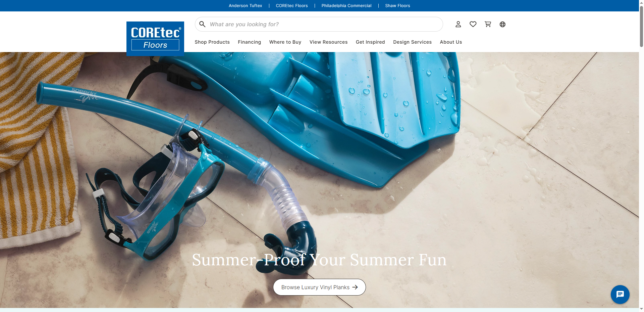Viewport: 644px width, 312px height.
Task: Open the Shop Products menu
Action: (x=212, y=42)
